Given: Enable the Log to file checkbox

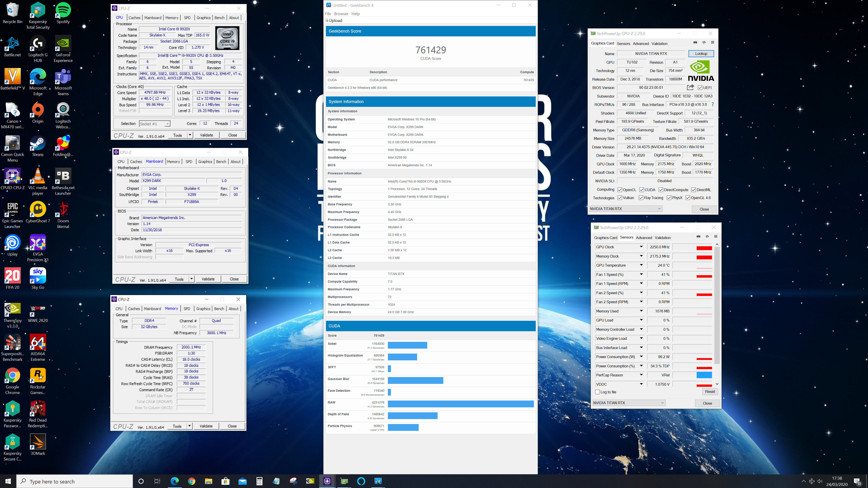Looking at the screenshot, I should pos(597,392).
